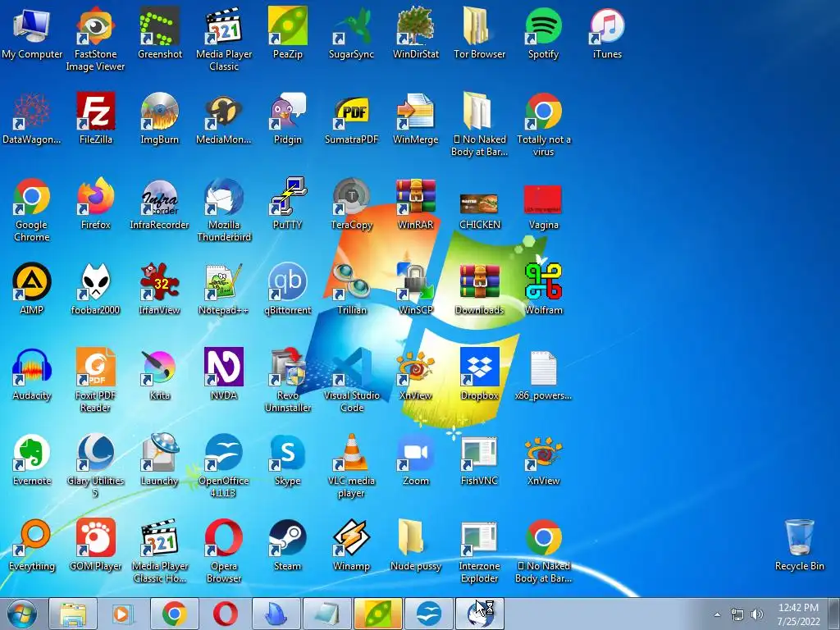This screenshot has width=840, height=630.
Task: Open the Recycle Bin
Action: pos(799,545)
